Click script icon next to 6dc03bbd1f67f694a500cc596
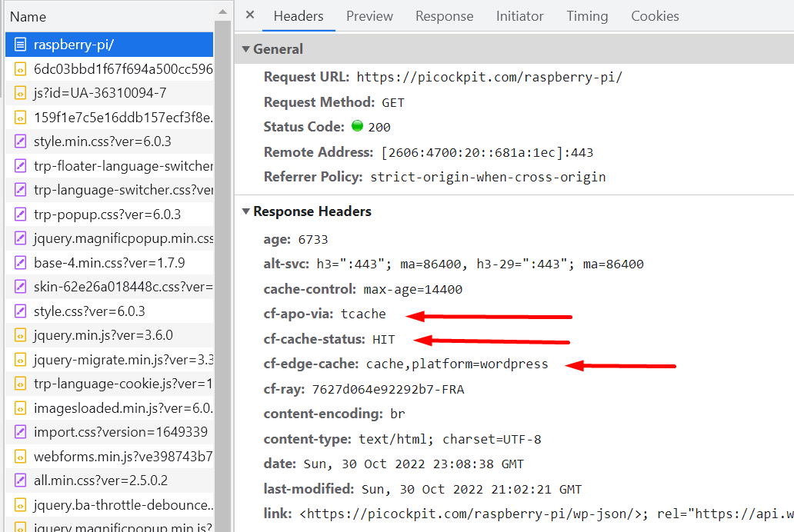This screenshot has width=794, height=532. coord(20,69)
